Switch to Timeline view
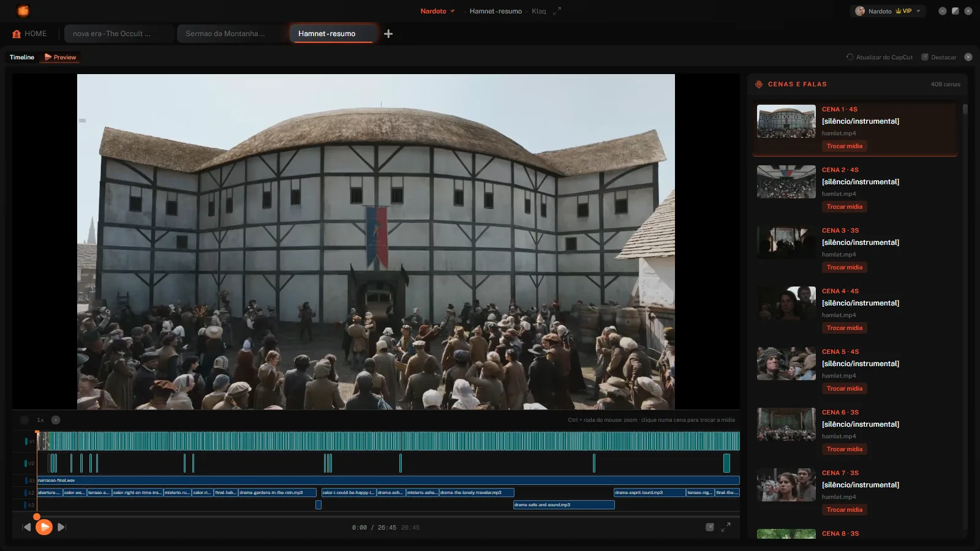The height and width of the screenshot is (551, 980). 22,57
